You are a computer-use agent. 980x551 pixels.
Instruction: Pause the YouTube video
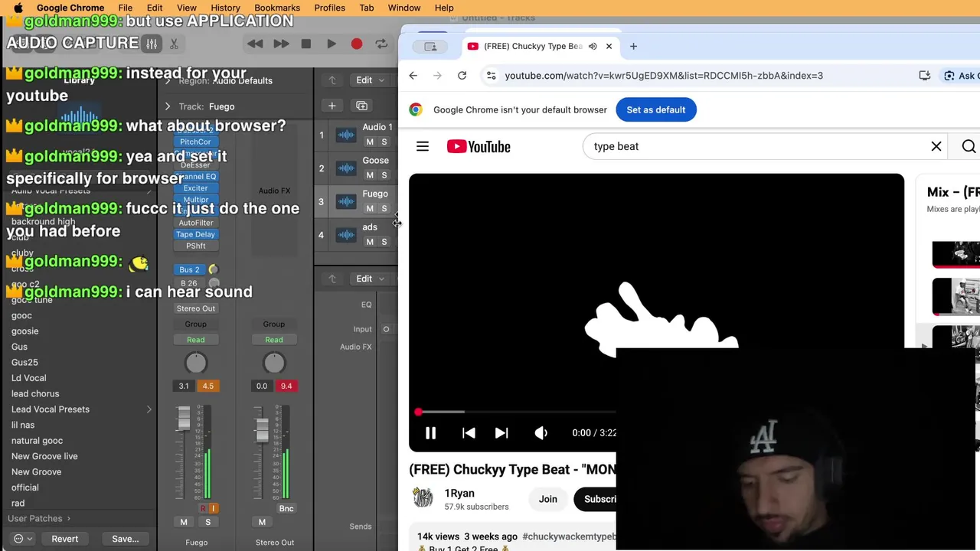[x=430, y=433]
